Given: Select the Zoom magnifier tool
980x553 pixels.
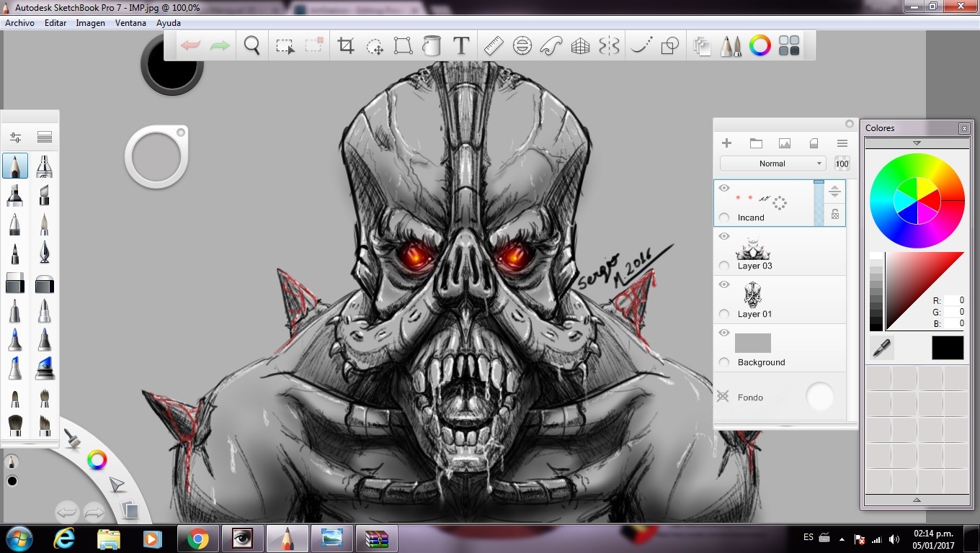Looking at the screenshot, I should (251, 46).
